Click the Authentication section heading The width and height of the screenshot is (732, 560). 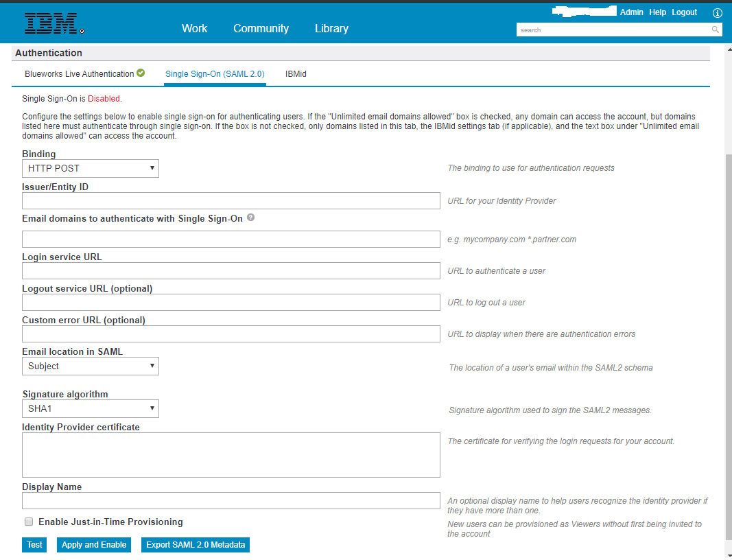(49, 53)
